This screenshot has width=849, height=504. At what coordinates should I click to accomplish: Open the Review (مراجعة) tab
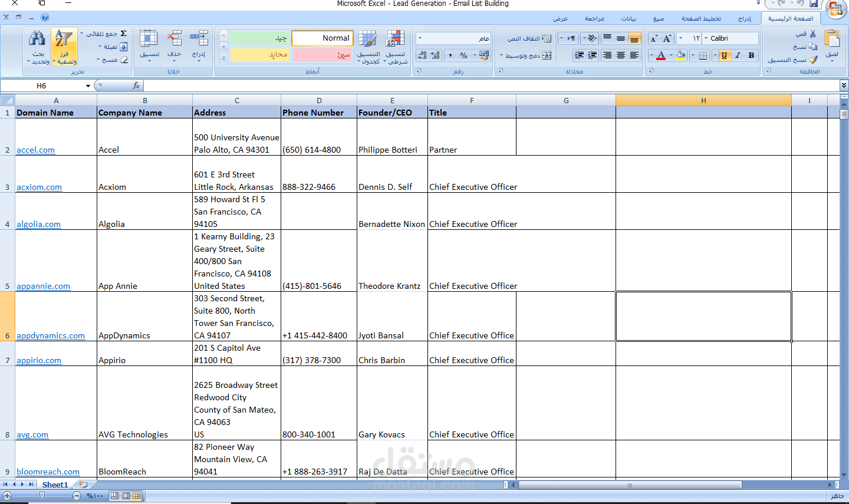coord(594,18)
